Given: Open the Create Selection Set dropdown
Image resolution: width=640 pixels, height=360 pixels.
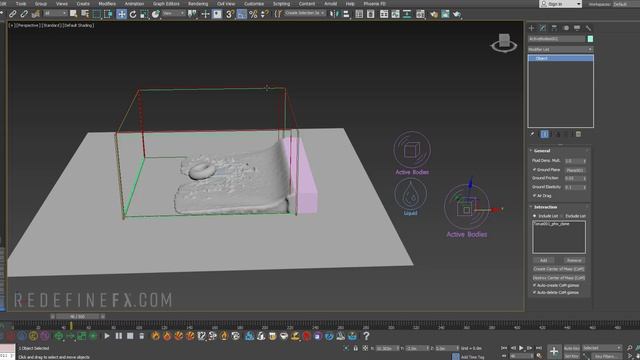Looking at the screenshot, I should pyautogui.click(x=304, y=13).
